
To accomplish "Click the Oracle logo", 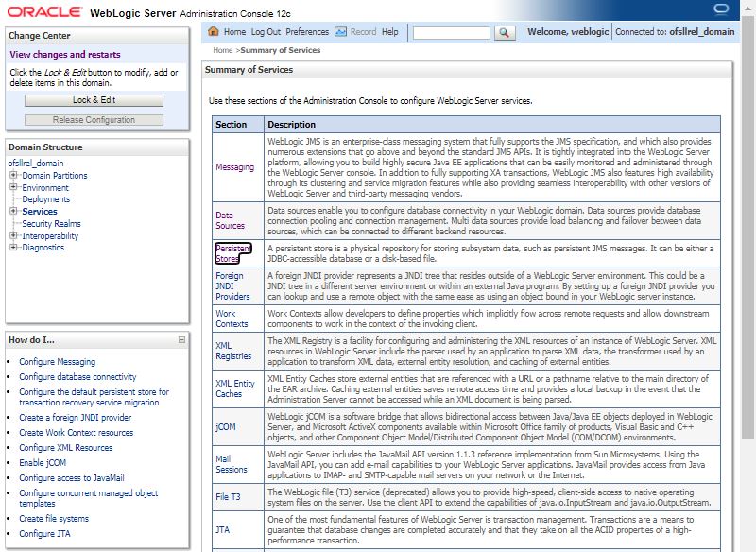I will [44, 12].
